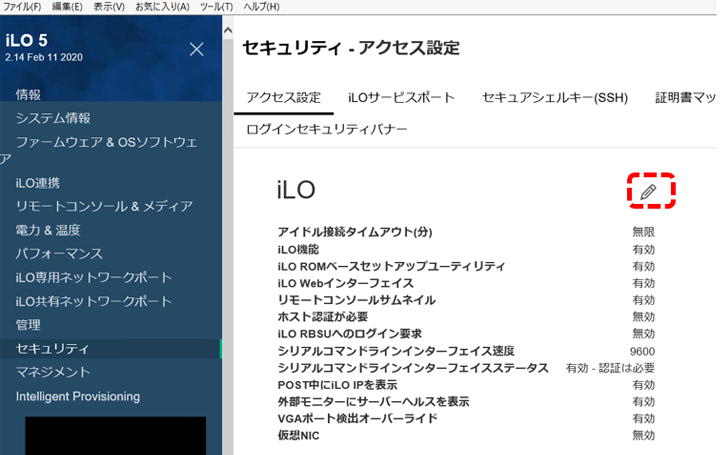Open パフォーマンス in the sidebar
The image size is (720, 455).
[x=59, y=254]
